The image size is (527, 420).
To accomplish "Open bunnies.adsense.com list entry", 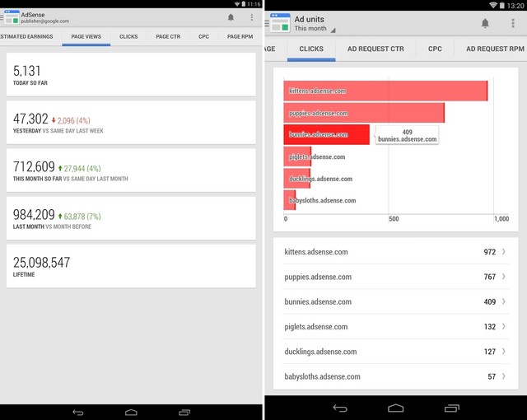I will point(395,301).
